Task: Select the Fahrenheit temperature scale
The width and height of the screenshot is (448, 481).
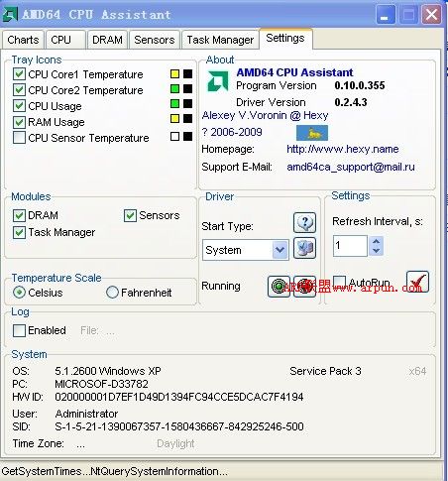Action: pos(112,293)
